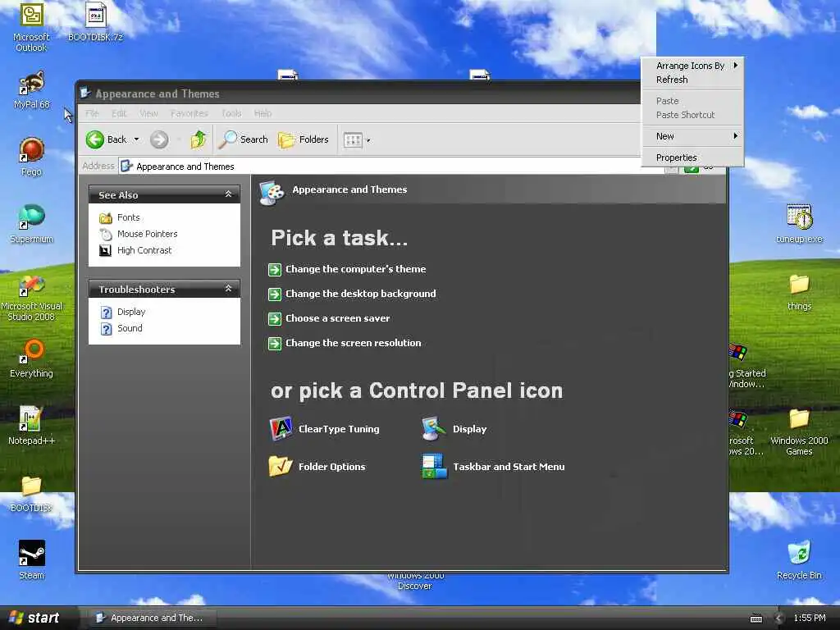Show hidden tray icons arrow
The height and width of the screenshot is (630, 840).
pos(779,619)
